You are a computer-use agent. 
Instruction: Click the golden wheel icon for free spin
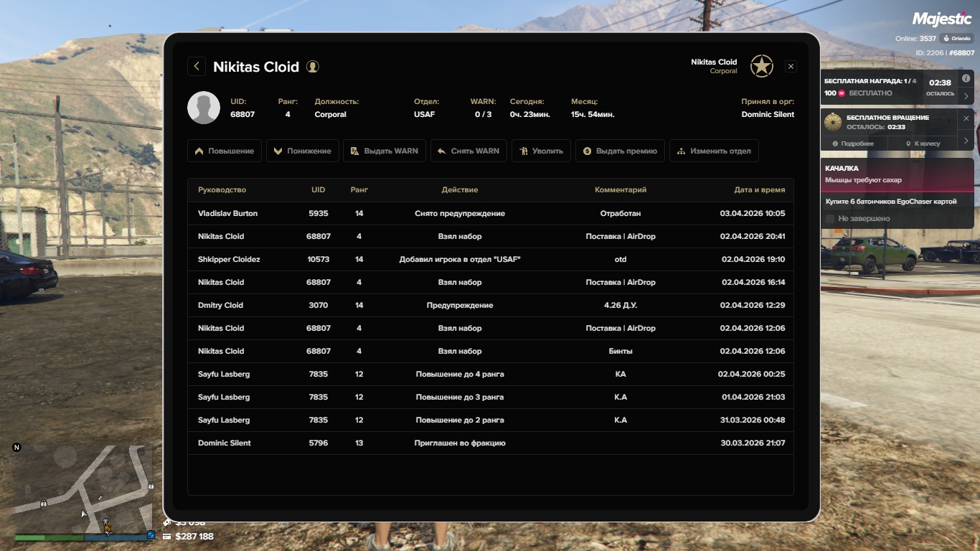[x=832, y=121]
